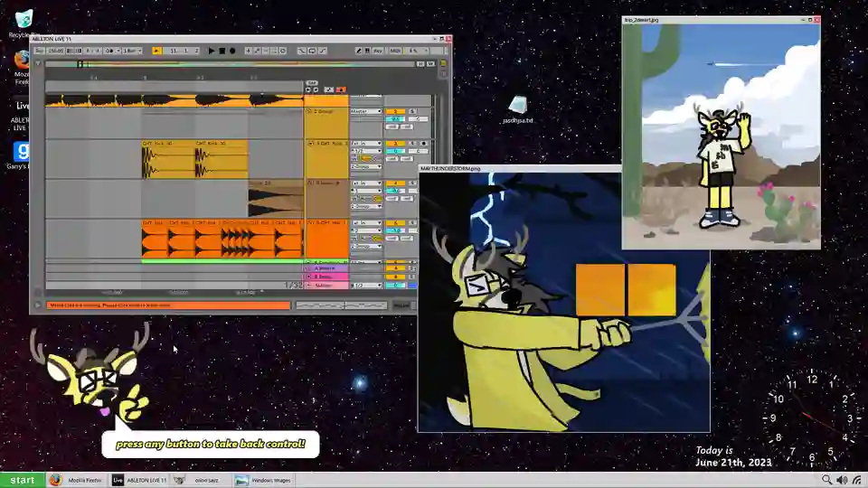The height and width of the screenshot is (488, 868).
Task: Switch to ABLETON LIVE 11 taskbar item
Action: coord(139,480)
